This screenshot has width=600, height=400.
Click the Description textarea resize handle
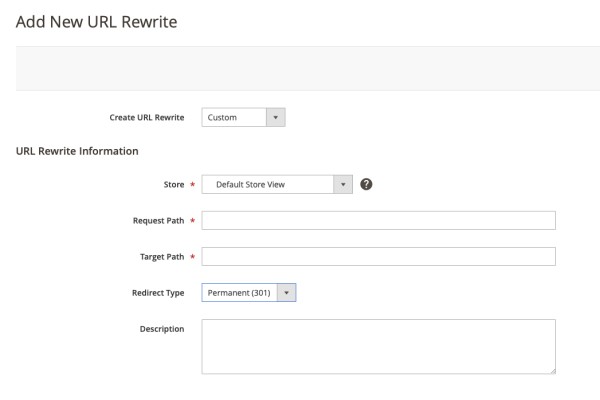(x=552, y=371)
